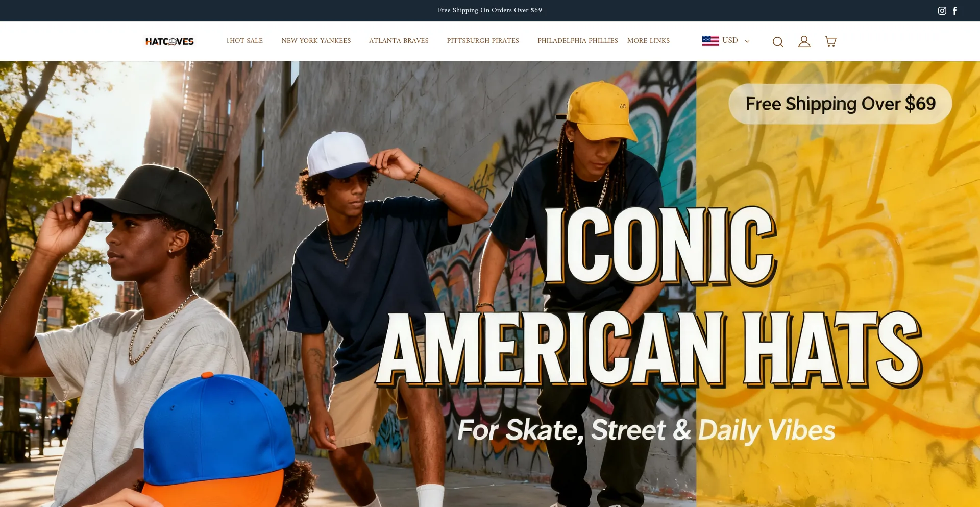Open the shopping cart icon
This screenshot has width=980, height=507.
click(830, 41)
